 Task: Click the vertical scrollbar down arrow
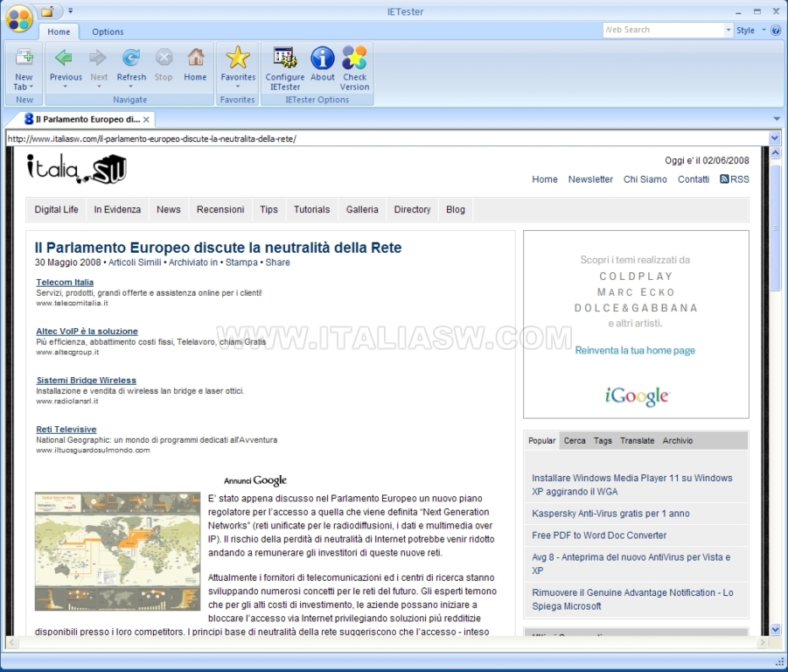[x=775, y=629]
